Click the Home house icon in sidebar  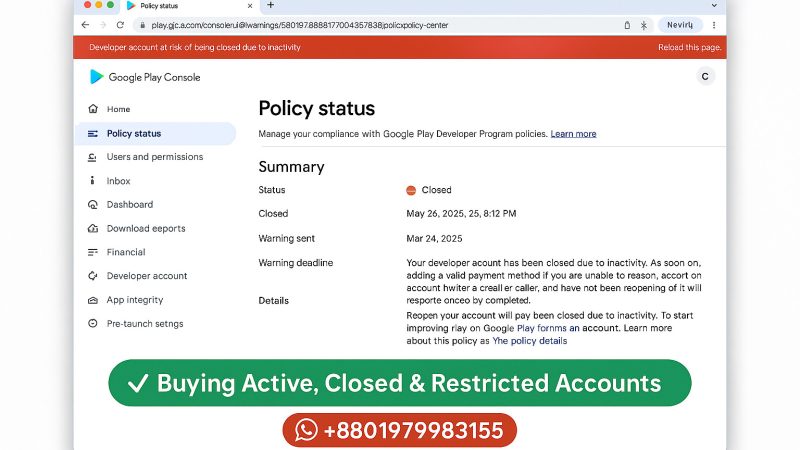coord(93,109)
